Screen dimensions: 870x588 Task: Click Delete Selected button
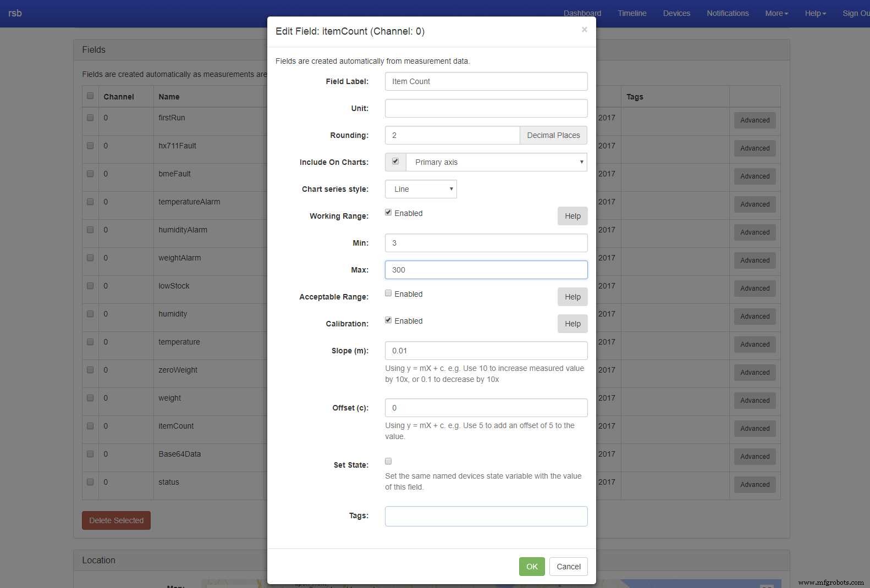click(x=116, y=520)
